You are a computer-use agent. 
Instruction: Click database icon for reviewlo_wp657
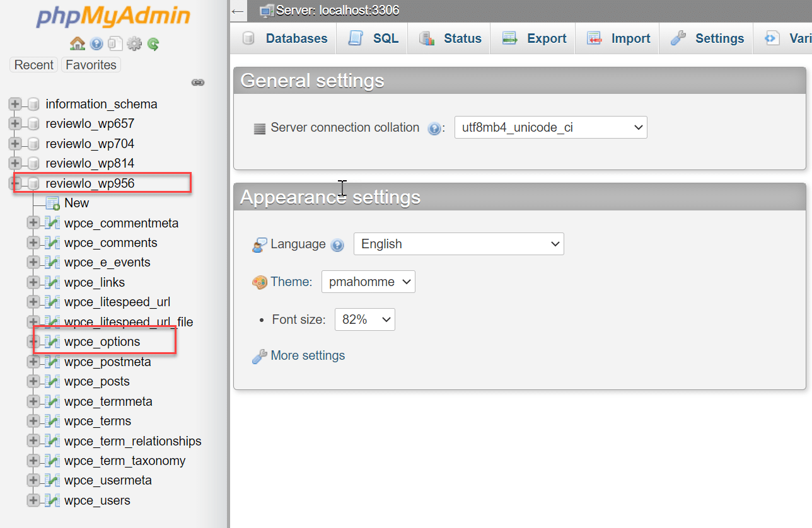pos(33,123)
